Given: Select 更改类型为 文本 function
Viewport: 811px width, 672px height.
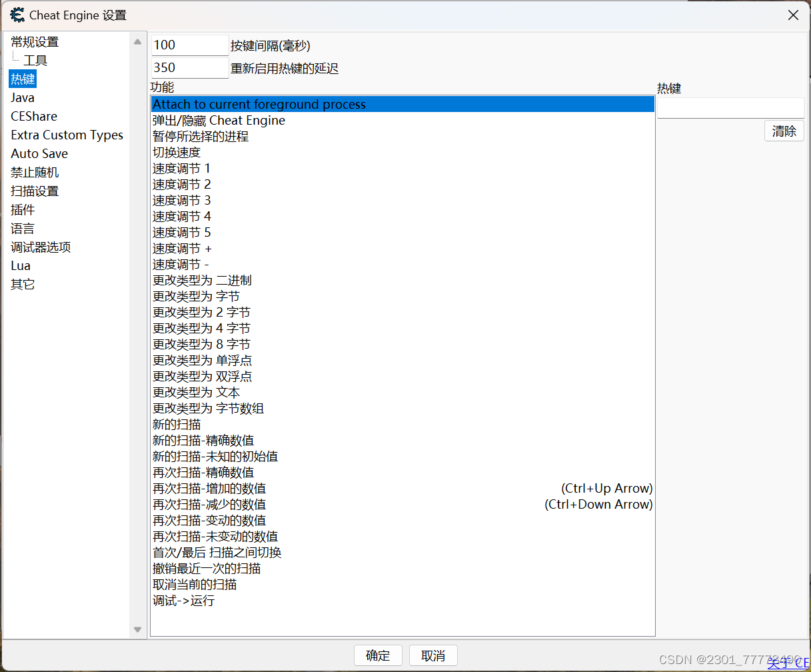Looking at the screenshot, I should (x=403, y=393).
